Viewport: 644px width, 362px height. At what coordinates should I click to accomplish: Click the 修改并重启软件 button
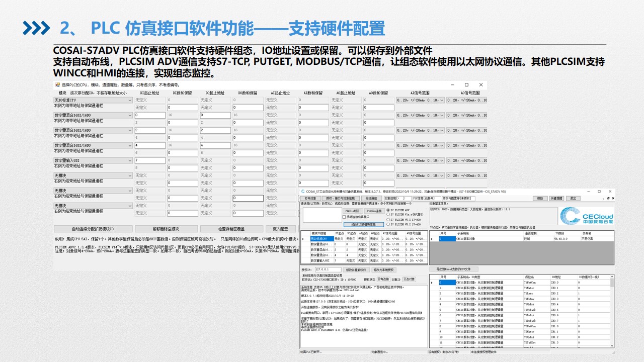[356, 270]
